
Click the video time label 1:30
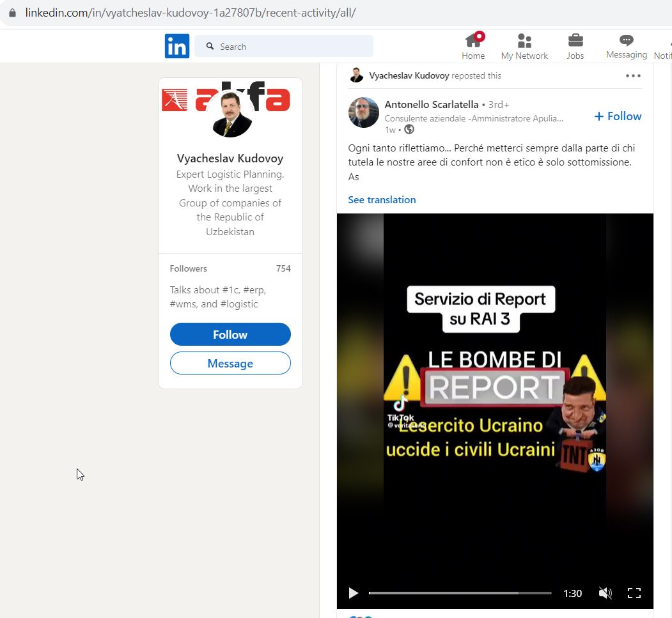(572, 593)
